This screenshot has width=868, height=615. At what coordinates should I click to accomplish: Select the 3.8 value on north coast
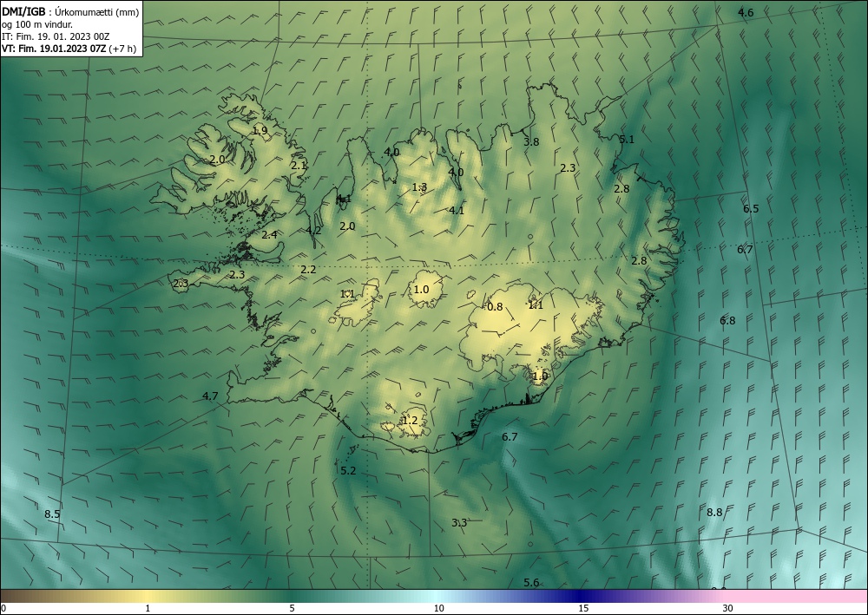531,141
